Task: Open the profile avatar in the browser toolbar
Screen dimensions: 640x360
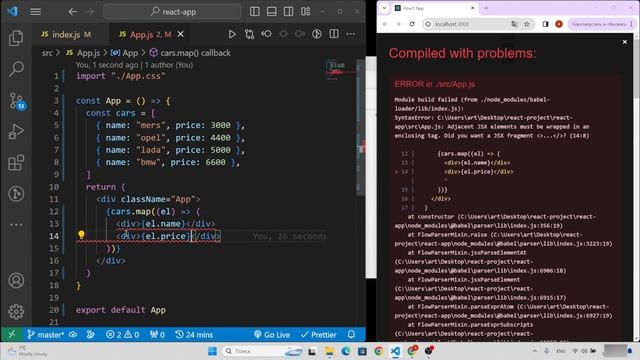Action: click(559, 24)
